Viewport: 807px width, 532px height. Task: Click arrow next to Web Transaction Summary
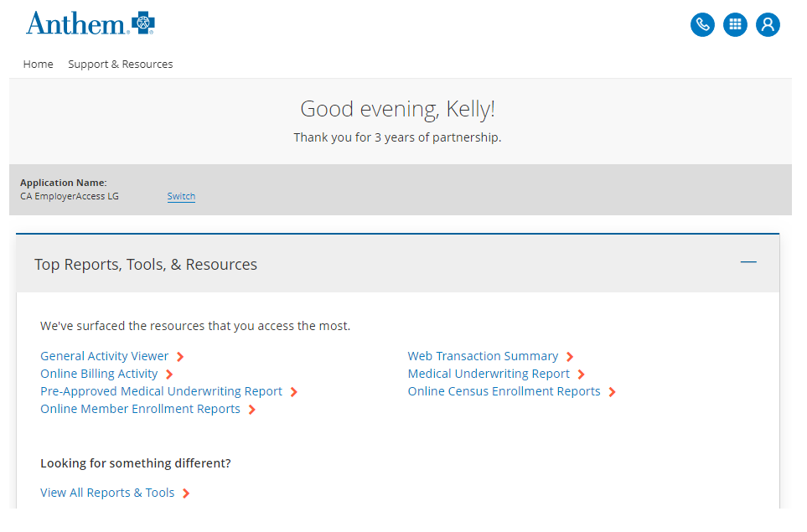coord(570,357)
